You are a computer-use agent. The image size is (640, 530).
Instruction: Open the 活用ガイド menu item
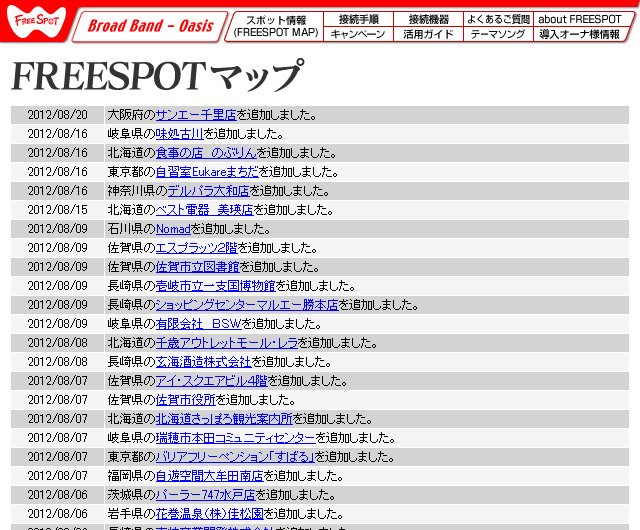click(x=429, y=34)
